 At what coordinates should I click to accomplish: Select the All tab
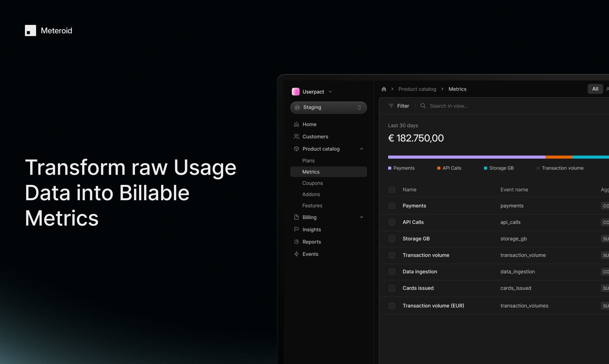pyautogui.click(x=595, y=89)
